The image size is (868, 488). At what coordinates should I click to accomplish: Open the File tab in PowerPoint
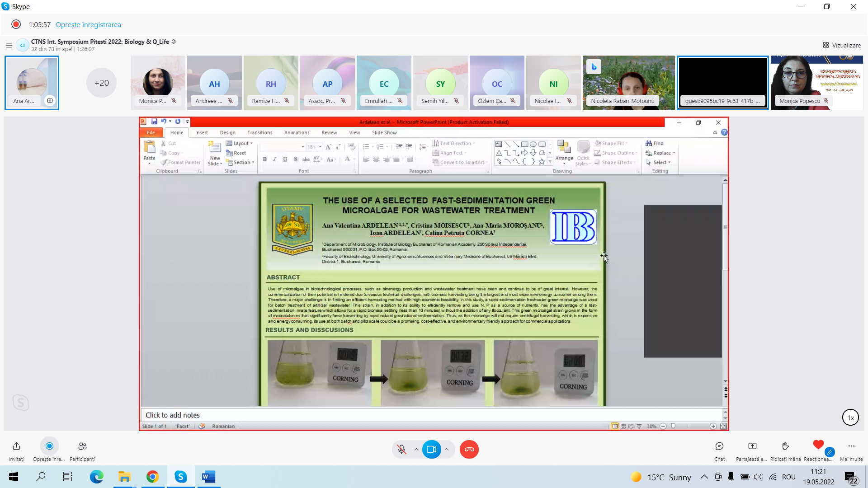pos(151,132)
